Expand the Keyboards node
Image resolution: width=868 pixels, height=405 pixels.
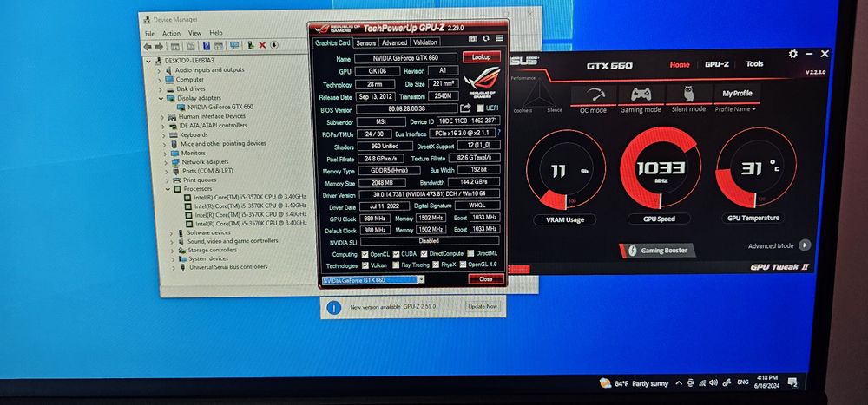pyautogui.click(x=163, y=134)
